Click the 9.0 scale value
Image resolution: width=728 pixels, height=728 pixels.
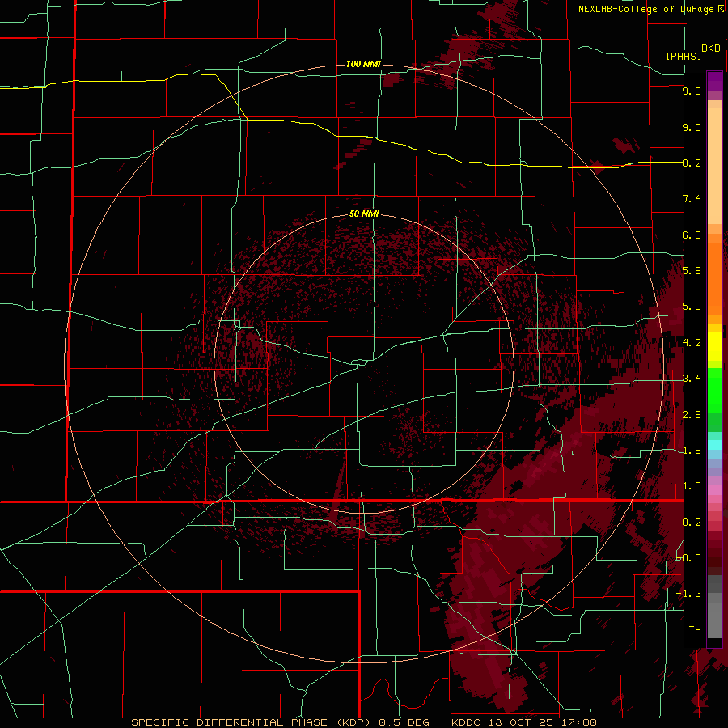[692, 127]
